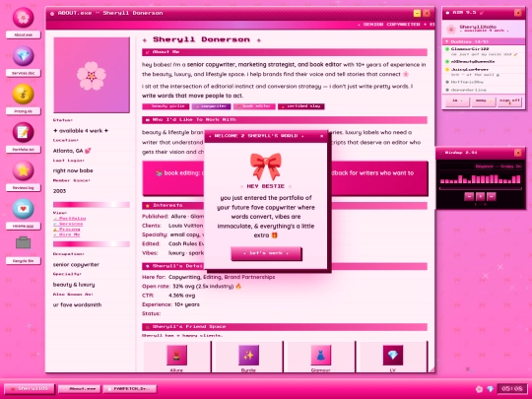Screen dimensions: 532x399
Task: Click the flower avatar in the AIM window
Action: tap(451, 30)
